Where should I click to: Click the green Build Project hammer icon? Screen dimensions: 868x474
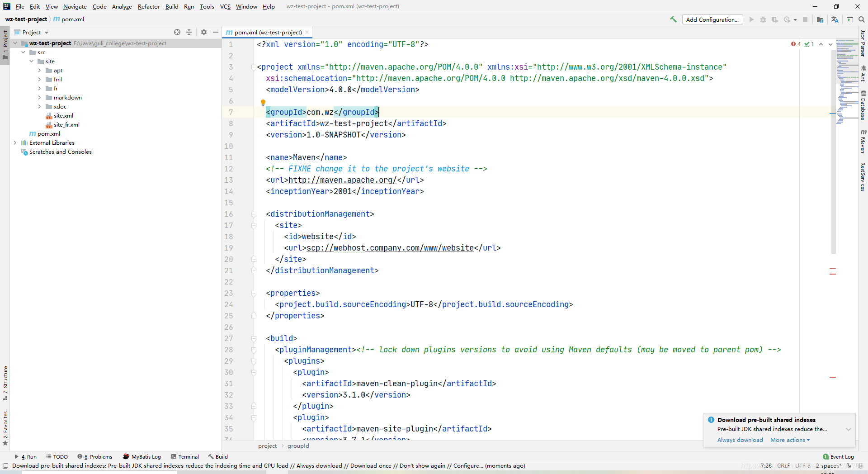673,19
